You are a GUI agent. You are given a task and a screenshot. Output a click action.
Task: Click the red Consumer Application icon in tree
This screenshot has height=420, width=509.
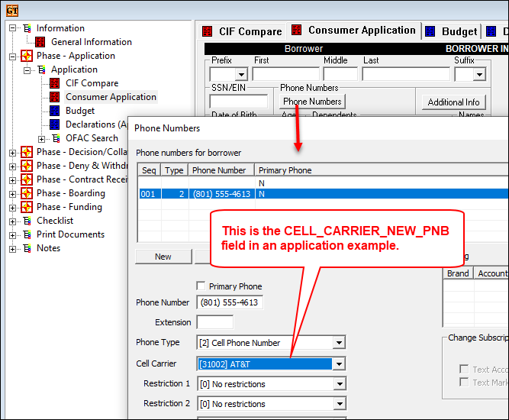(54, 97)
